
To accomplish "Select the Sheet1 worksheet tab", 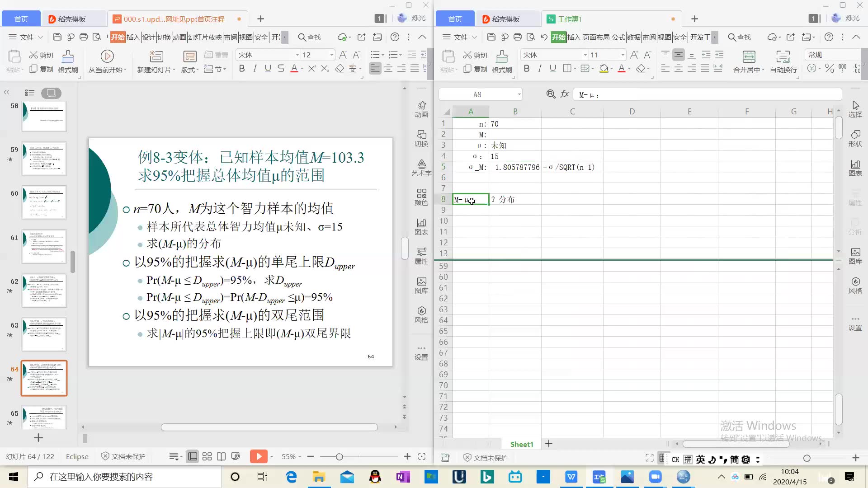I will pyautogui.click(x=522, y=444).
